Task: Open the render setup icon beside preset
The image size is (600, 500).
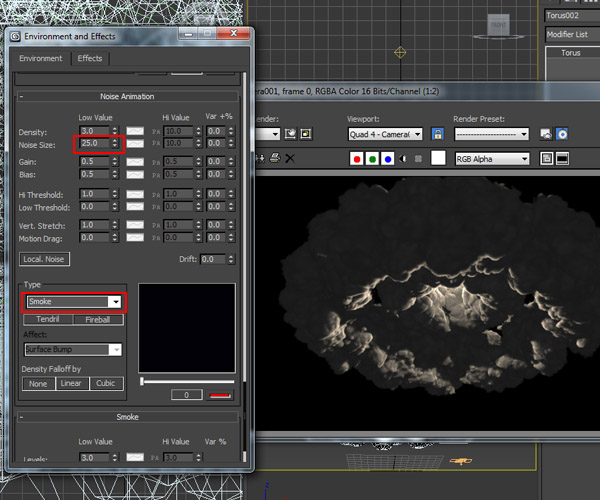Action: pos(546,133)
